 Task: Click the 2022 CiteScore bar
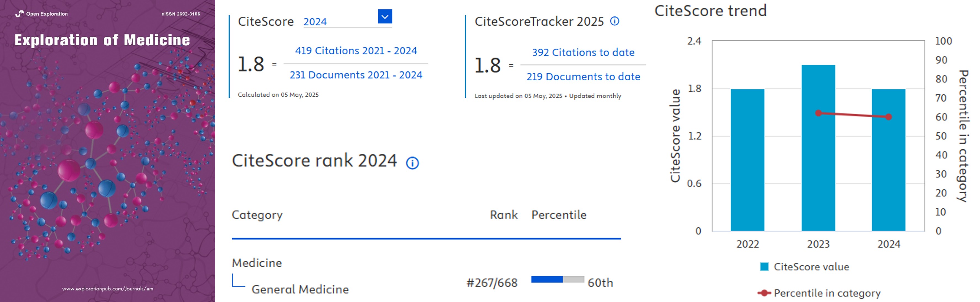coord(747,160)
